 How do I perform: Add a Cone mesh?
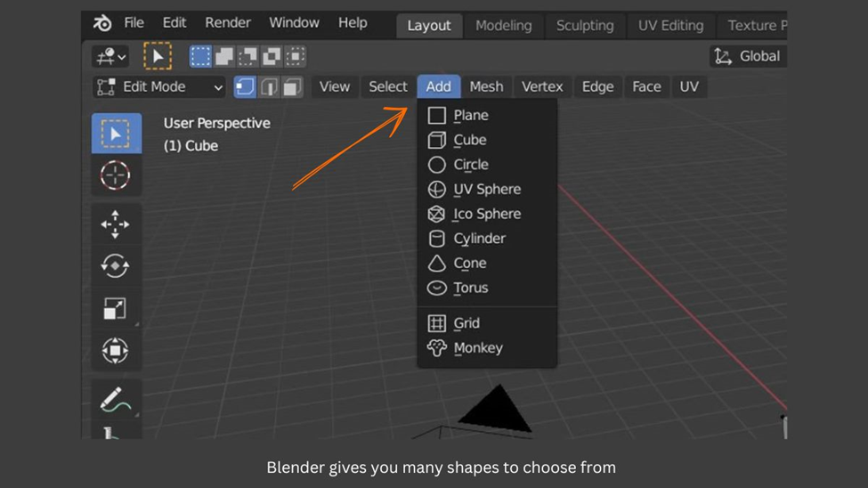click(x=487, y=263)
